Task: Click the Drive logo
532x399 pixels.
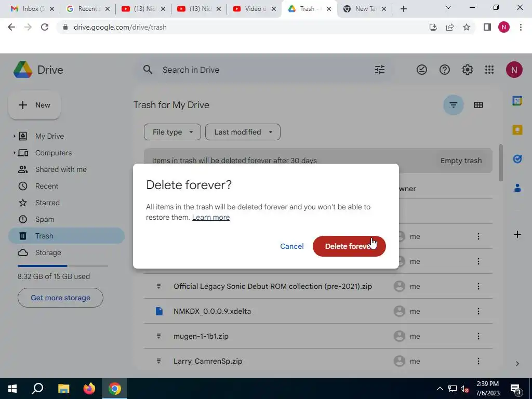Action: 38,70
